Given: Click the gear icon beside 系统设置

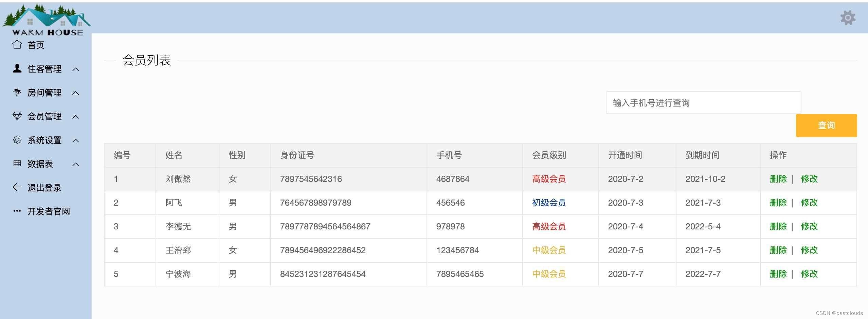Looking at the screenshot, I should [17, 140].
